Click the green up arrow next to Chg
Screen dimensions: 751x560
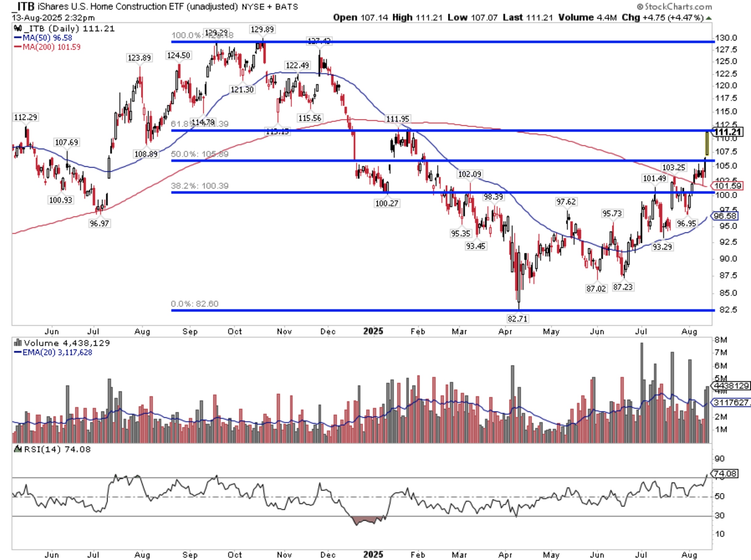pos(708,18)
